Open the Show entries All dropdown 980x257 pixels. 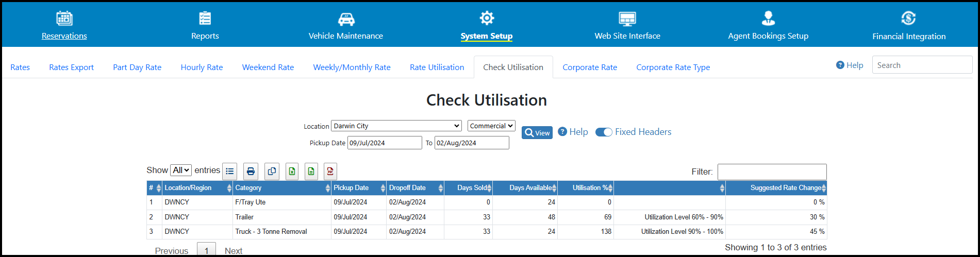click(x=181, y=170)
